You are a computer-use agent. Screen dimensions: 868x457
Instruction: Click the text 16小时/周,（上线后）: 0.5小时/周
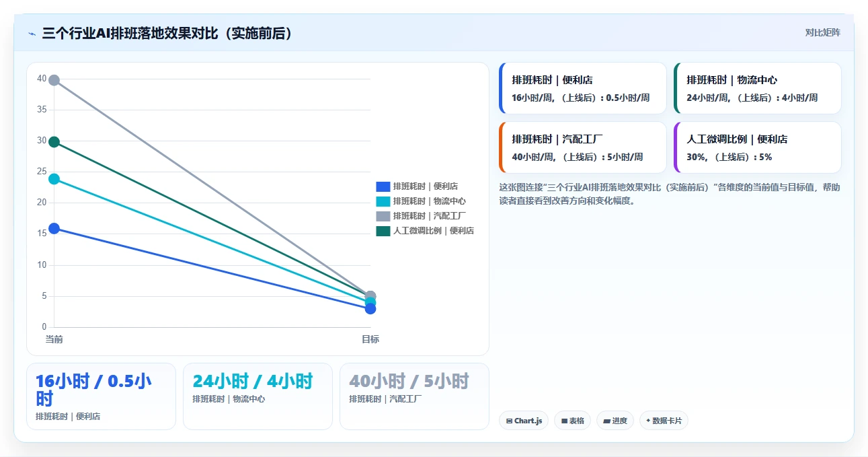pyautogui.click(x=581, y=98)
